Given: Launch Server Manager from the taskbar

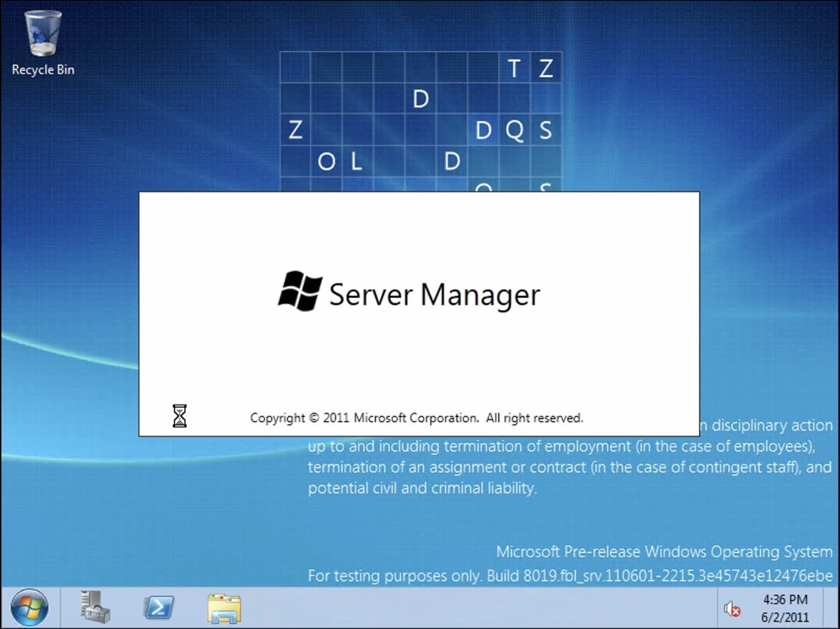Looking at the screenshot, I should (94, 607).
